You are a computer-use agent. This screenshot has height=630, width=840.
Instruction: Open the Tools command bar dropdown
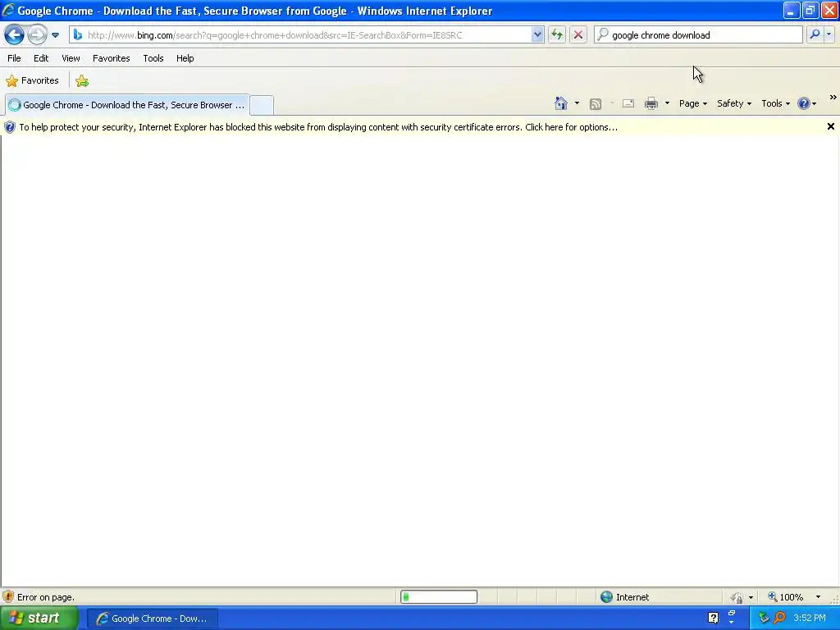(776, 103)
